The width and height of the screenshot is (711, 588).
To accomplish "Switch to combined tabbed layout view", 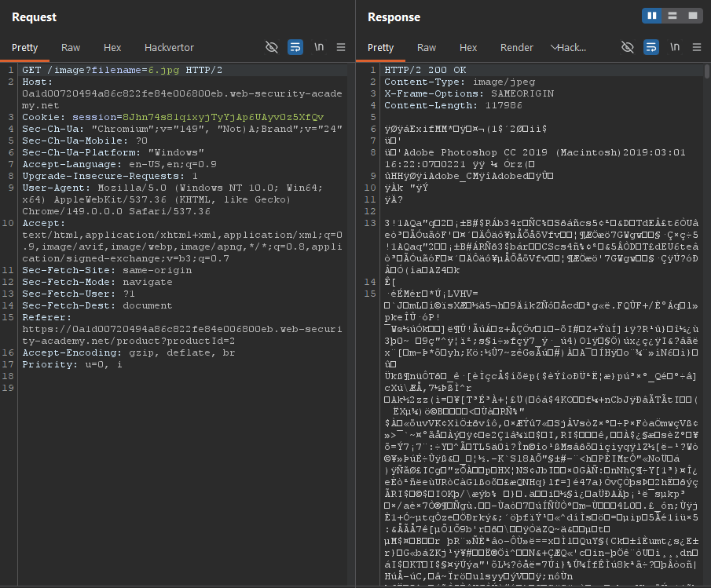I will 693,16.
